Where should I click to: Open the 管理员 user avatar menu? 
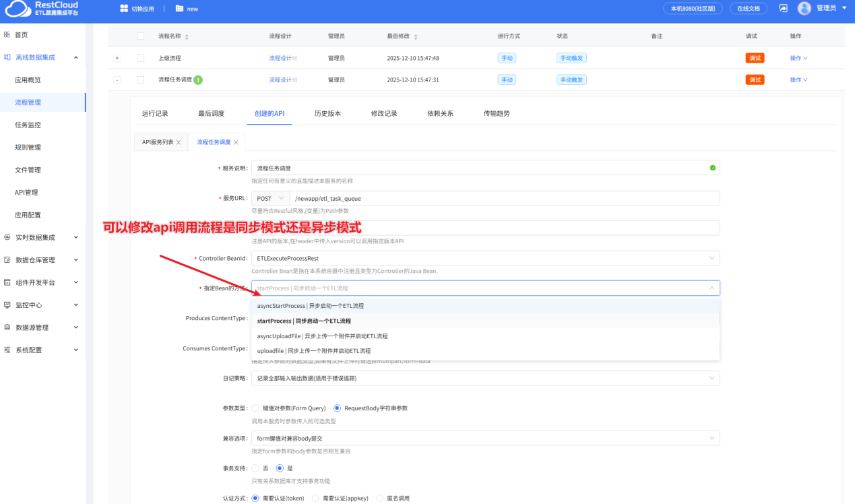[804, 8]
